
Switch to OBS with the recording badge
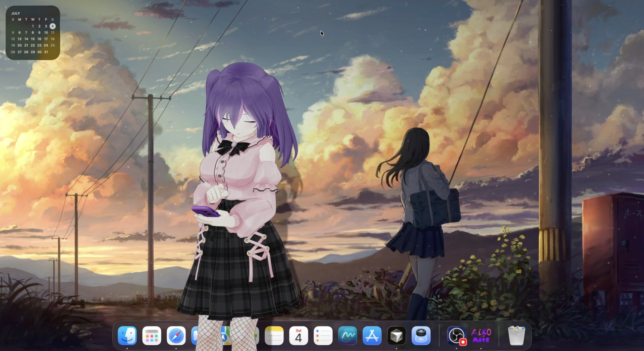point(457,336)
